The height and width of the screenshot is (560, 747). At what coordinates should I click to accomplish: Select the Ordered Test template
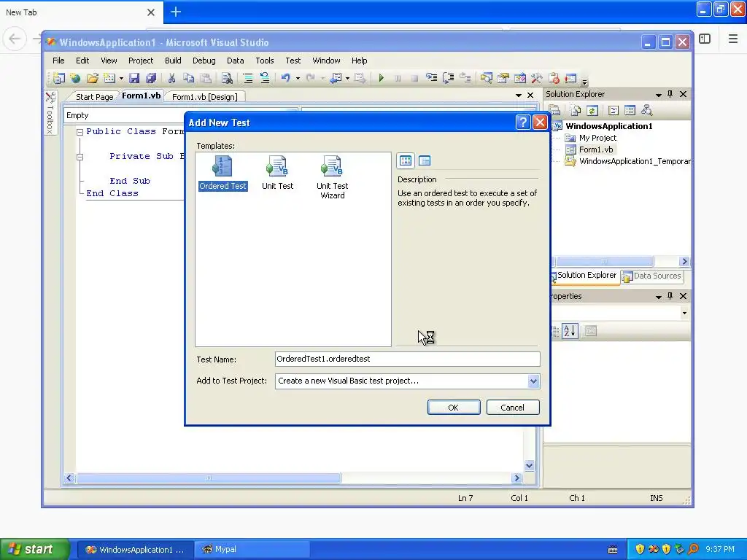pyautogui.click(x=222, y=174)
